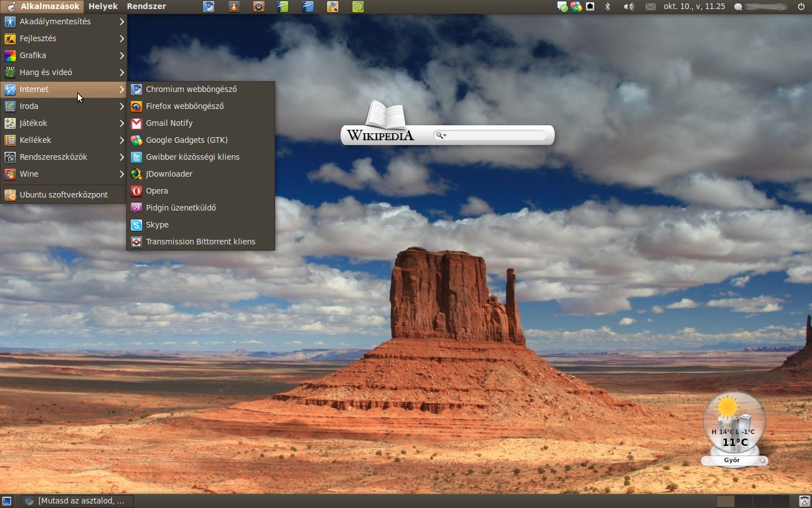Click the sun icon in weather gadget

(x=727, y=407)
